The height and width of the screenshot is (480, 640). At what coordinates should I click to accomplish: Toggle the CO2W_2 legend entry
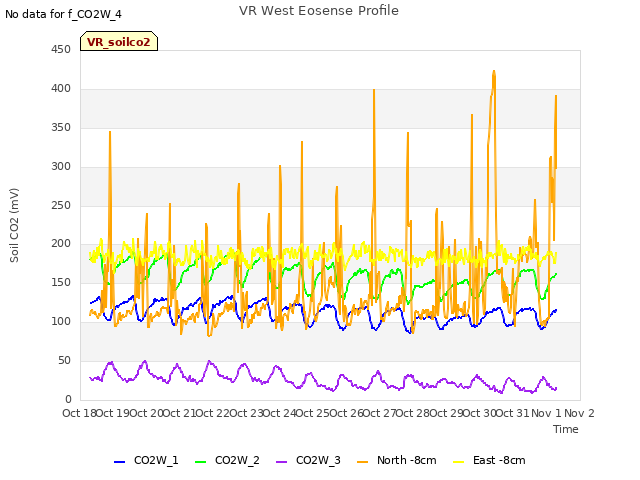click(227, 460)
